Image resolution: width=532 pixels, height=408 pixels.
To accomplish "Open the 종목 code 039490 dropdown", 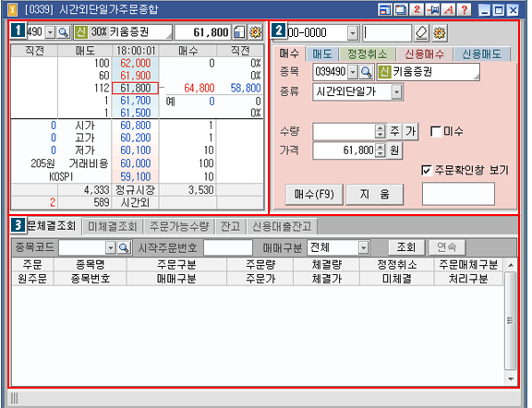I will (x=353, y=72).
